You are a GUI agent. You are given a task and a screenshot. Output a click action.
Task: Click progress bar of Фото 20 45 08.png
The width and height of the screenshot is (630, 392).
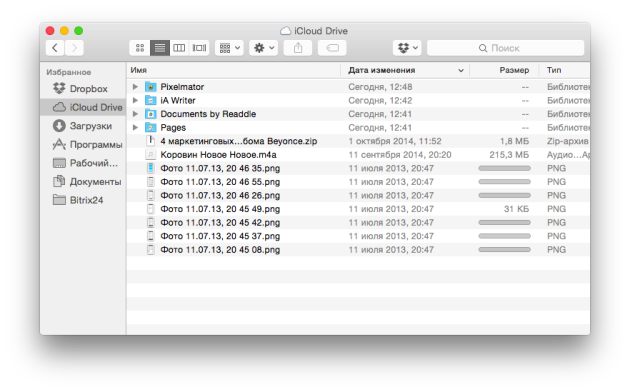pos(504,250)
